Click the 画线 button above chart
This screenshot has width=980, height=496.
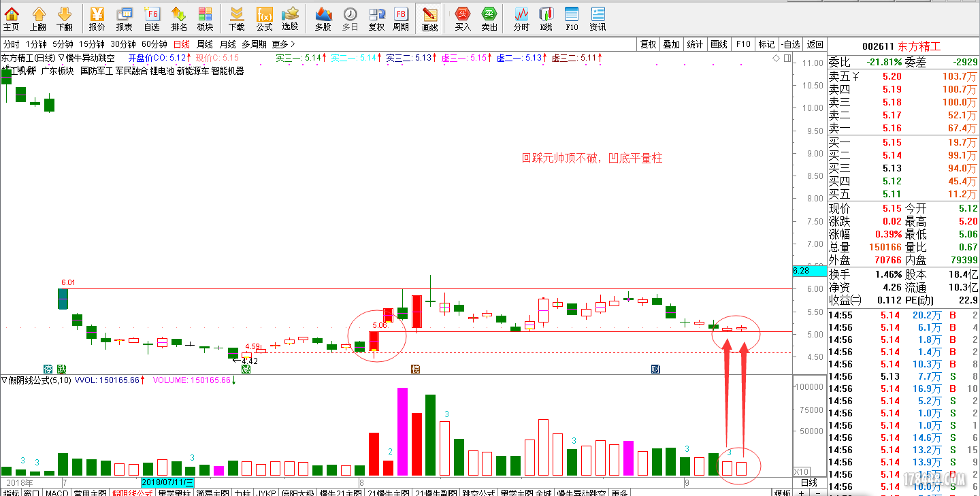tap(719, 44)
